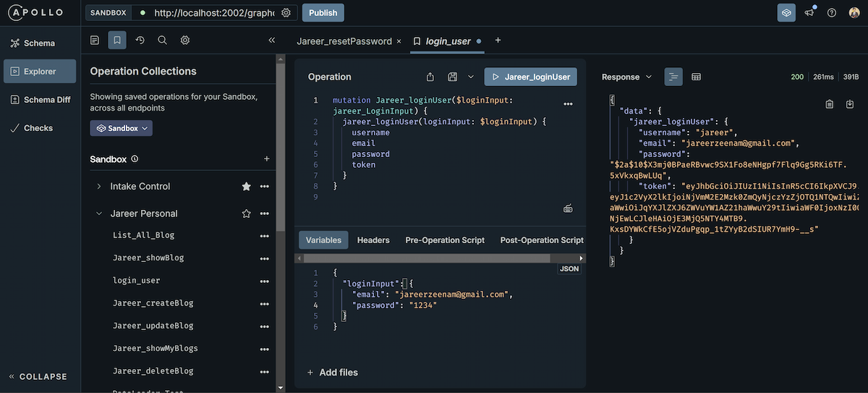Open the Headers tab

point(373,240)
